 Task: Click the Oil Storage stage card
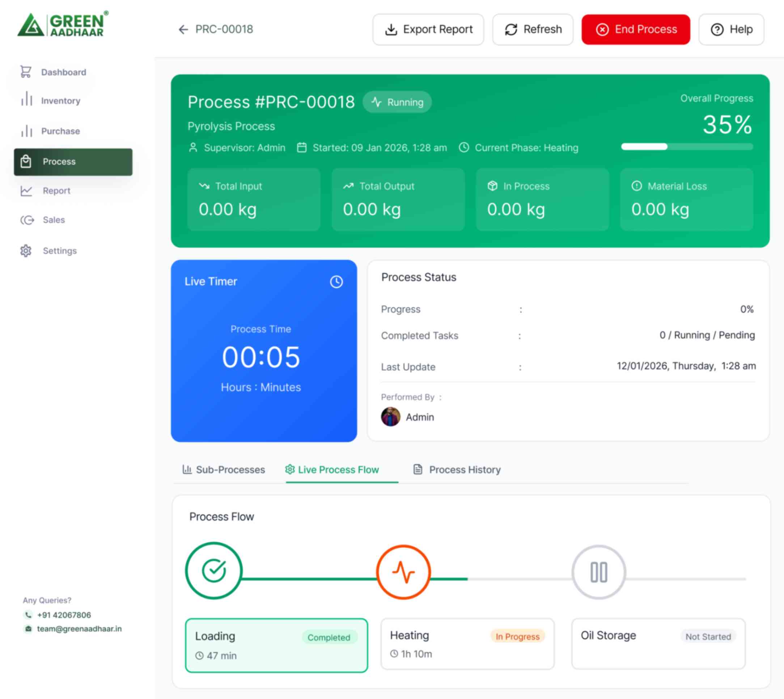pos(658,644)
